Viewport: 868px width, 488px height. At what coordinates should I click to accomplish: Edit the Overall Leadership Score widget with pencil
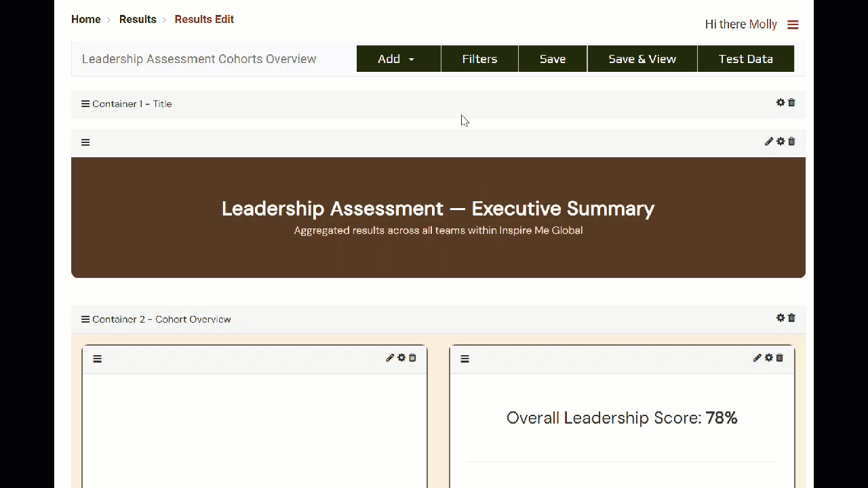click(x=757, y=358)
